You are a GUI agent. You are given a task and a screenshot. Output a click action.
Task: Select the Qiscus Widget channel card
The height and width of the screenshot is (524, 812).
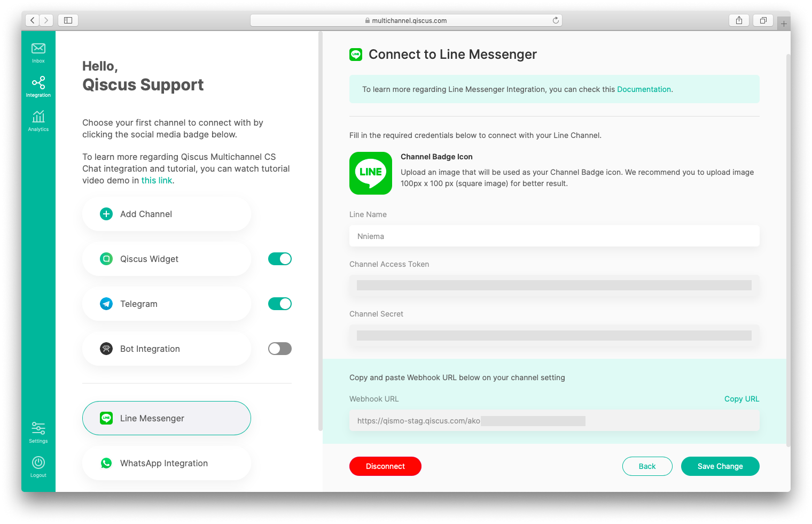pos(167,259)
